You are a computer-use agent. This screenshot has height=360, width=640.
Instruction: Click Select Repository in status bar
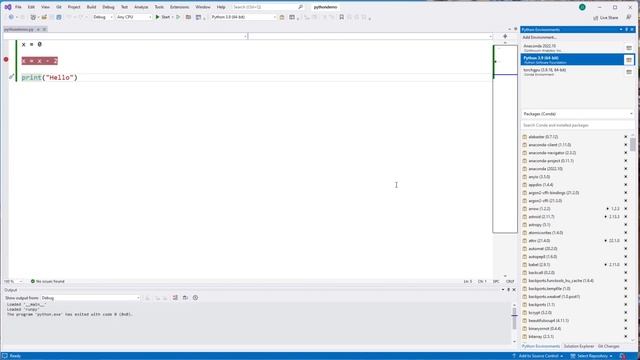click(591, 356)
